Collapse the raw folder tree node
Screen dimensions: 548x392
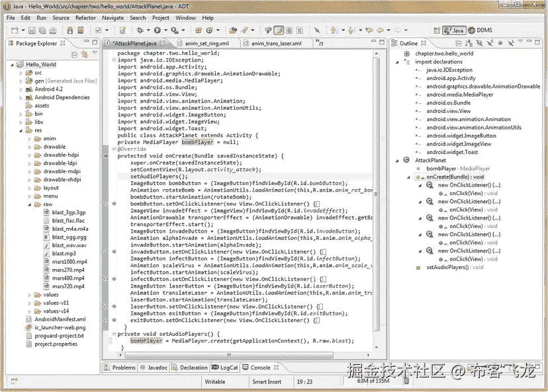(x=30, y=204)
